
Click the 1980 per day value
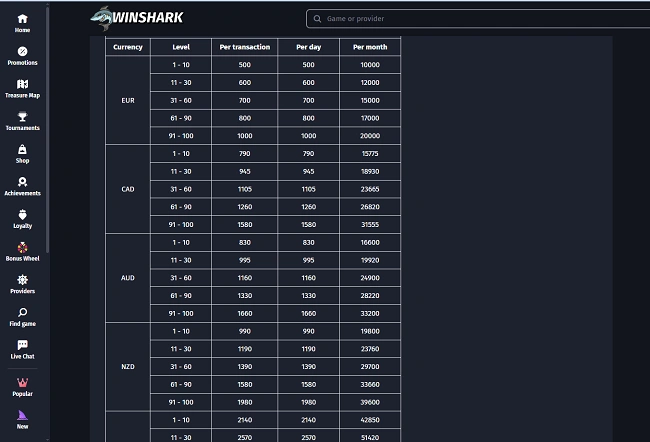308,402
